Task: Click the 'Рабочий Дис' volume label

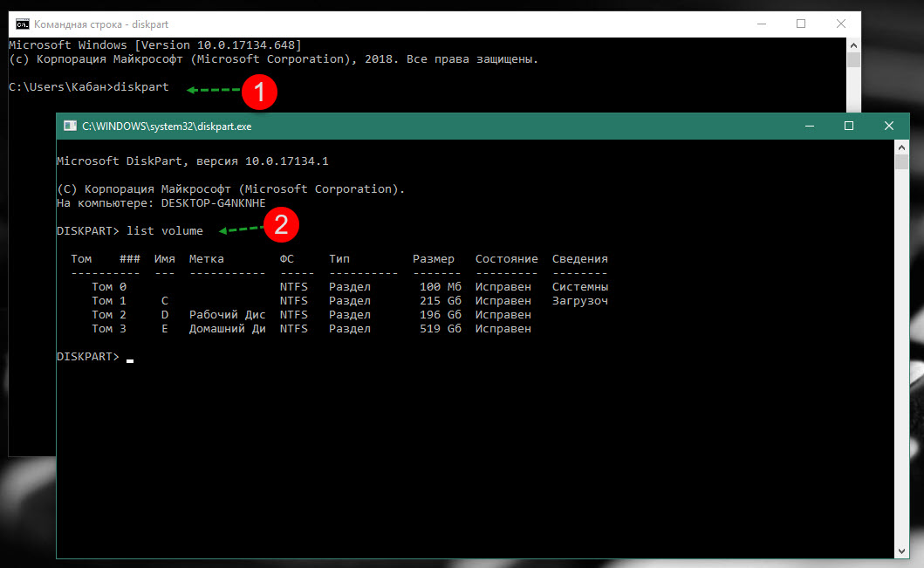Action: pyautogui.click(x=228, y=315)
